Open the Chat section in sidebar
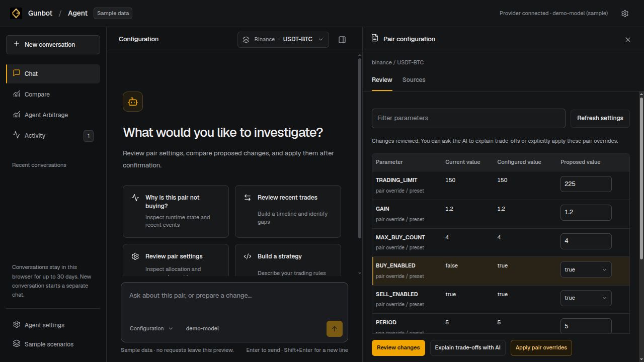Image resolution: width=644 pixels, height=362 pixels. pyautogui.click(x=53, y=74)
